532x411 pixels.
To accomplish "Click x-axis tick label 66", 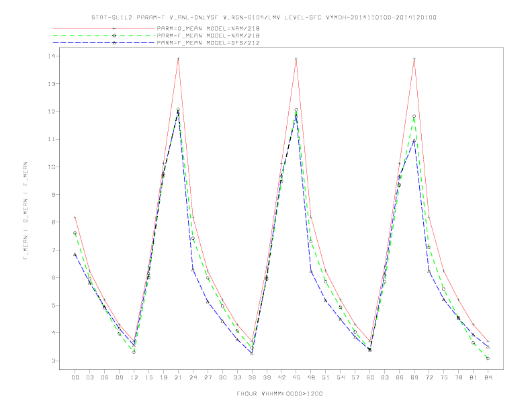I will click(400, 377).
